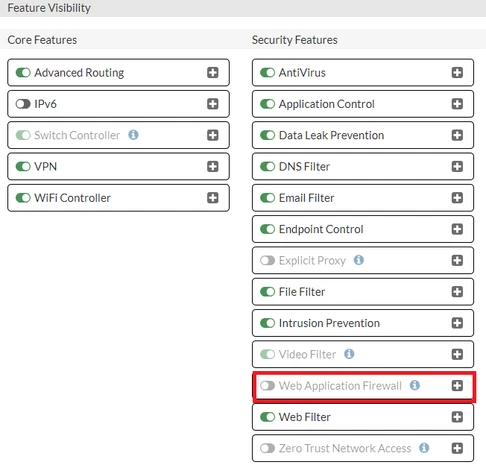Disable the VPN toggle switch
Viewport: 486px width, 470px height.
click(x=23, y=166)
